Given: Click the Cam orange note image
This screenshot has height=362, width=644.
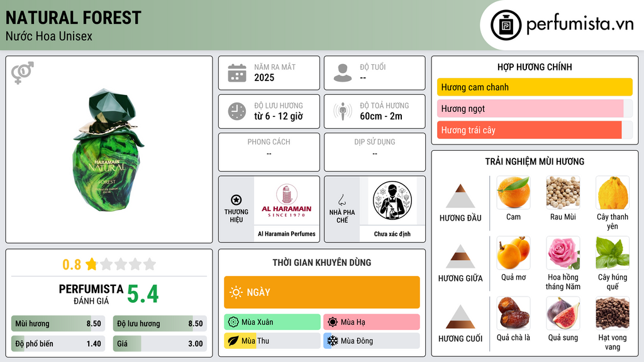Looking at the screenshot, I should pyautogui.click(x=513, y=192).
